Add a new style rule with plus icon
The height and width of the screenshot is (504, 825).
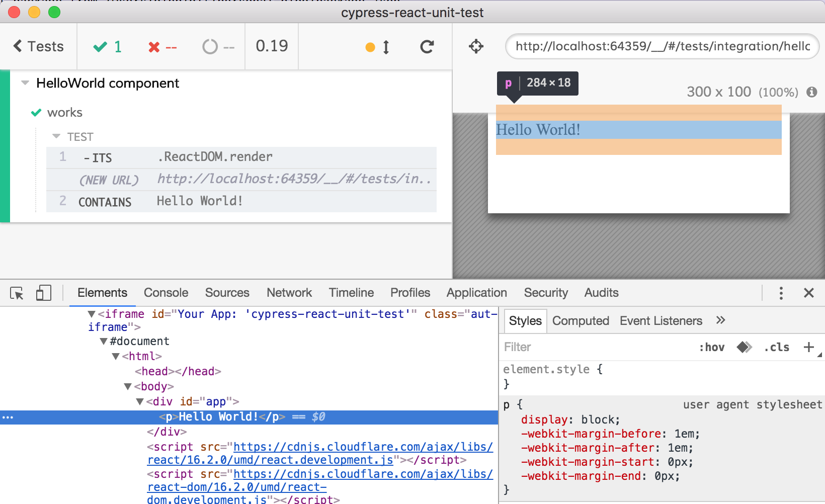[x=808, y=347]
